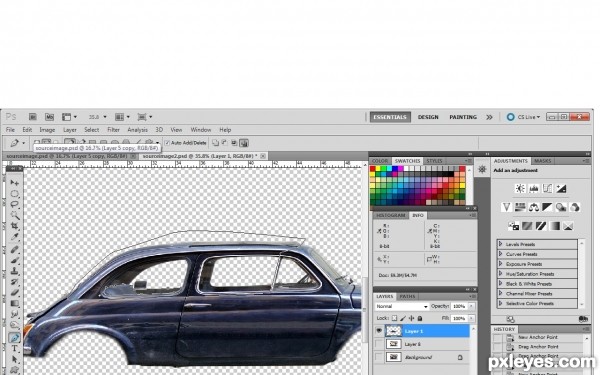Select the Crop tool
The width and height of the screenshot is (600, 375).
[x=15, y=226]
